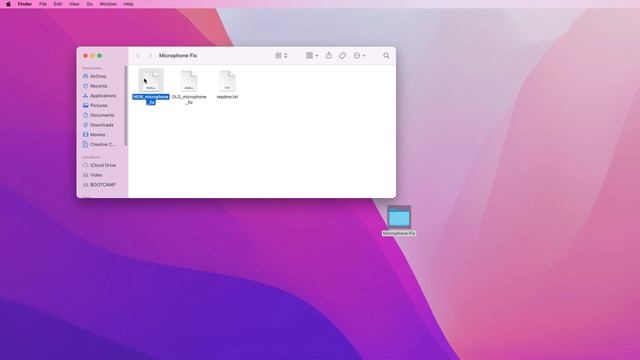Select AirDrop in the sidebar
The image size is (640, 360).
coord(98,76)
